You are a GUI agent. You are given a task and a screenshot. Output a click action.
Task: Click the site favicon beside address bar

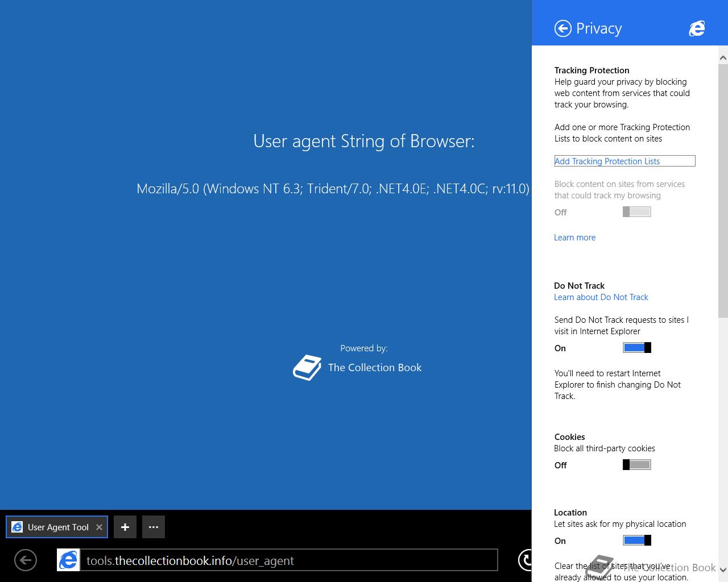68,560
